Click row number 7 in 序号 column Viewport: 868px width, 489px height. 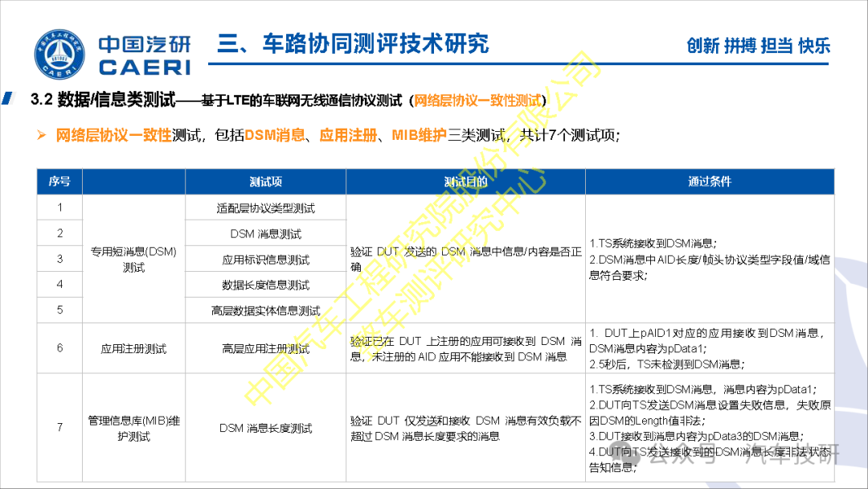[59, 427]
